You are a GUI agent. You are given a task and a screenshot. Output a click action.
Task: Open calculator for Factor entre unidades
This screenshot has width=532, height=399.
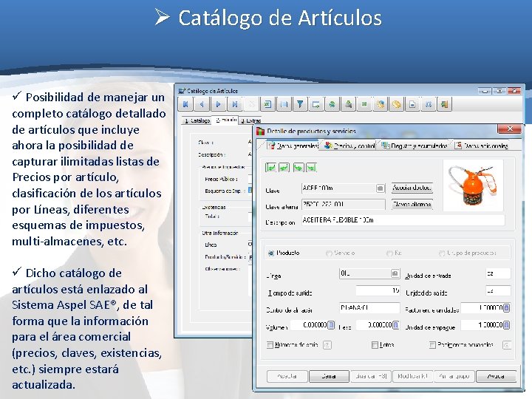coord(507,307)
